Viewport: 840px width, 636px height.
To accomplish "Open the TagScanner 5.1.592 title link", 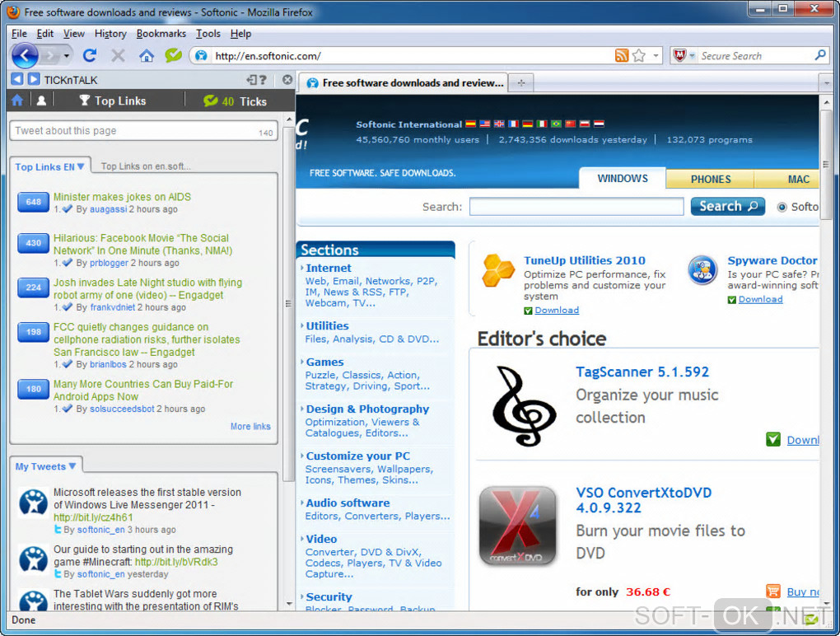I will tap(642, 372).
